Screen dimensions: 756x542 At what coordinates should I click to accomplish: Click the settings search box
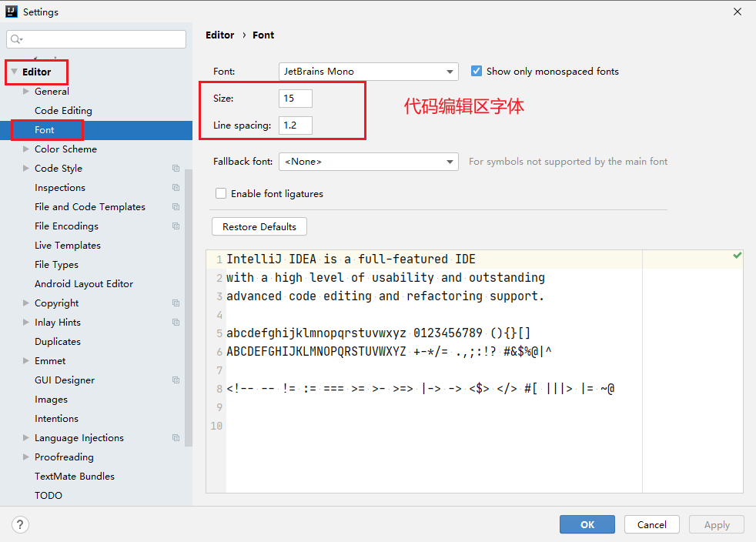[96, 39]
